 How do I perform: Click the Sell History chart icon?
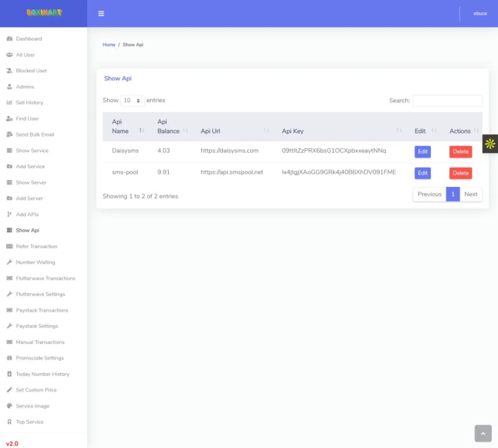click(x=10, y=103)
